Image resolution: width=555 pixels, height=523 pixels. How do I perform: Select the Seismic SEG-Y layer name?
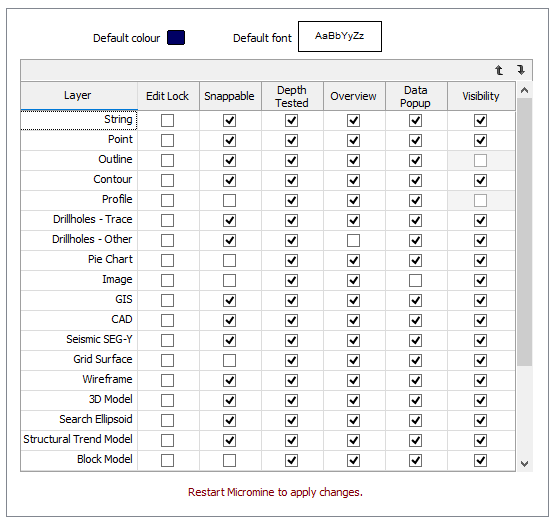coord(79,340)
